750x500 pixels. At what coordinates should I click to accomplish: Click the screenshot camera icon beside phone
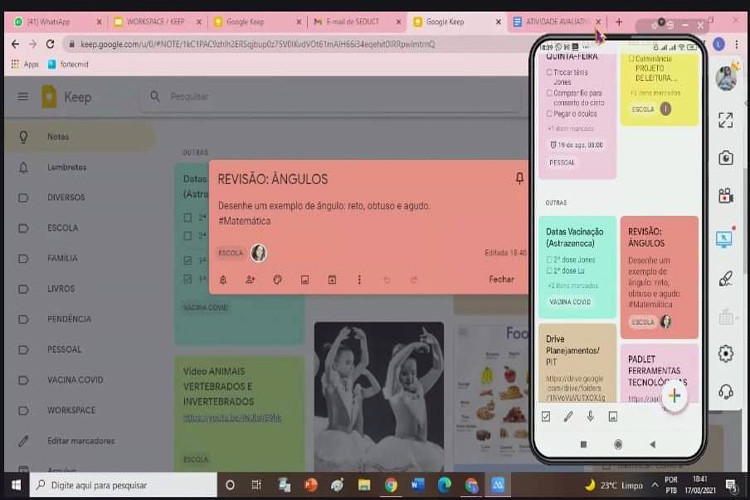(726, 158)
